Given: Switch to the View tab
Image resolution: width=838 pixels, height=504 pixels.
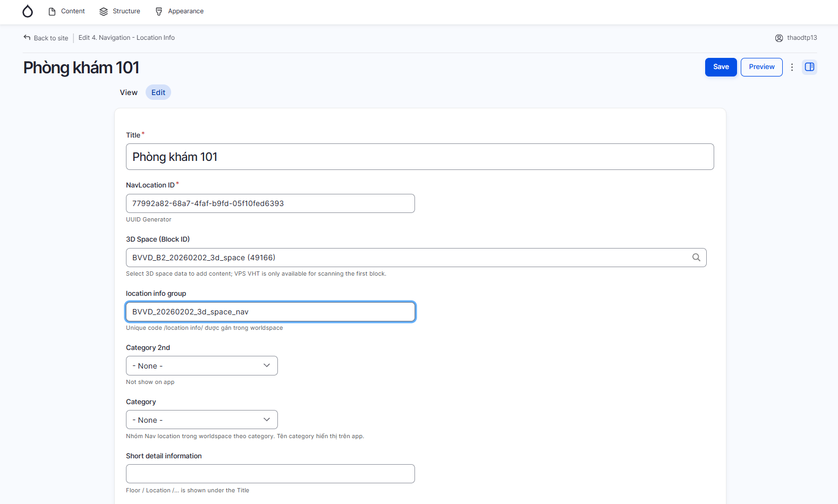Looking at the screenshot, I should [129, 92].
